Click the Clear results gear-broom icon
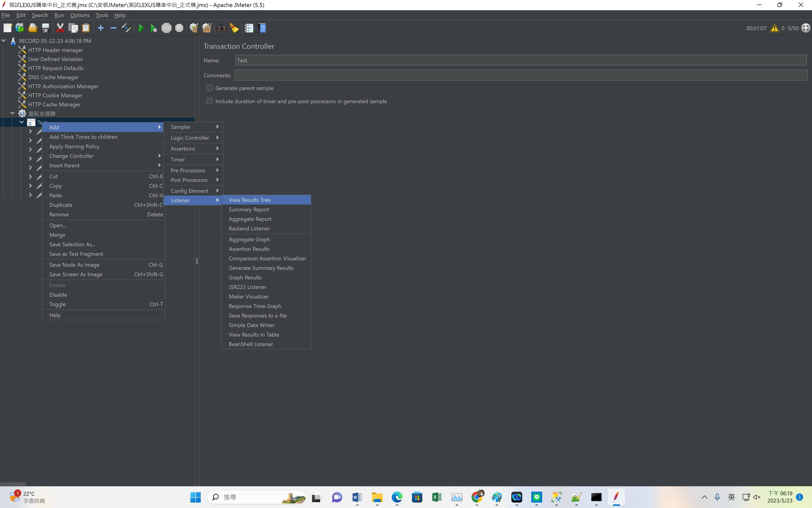The width and height of the screenshot is (812, 508). (194, 28)
